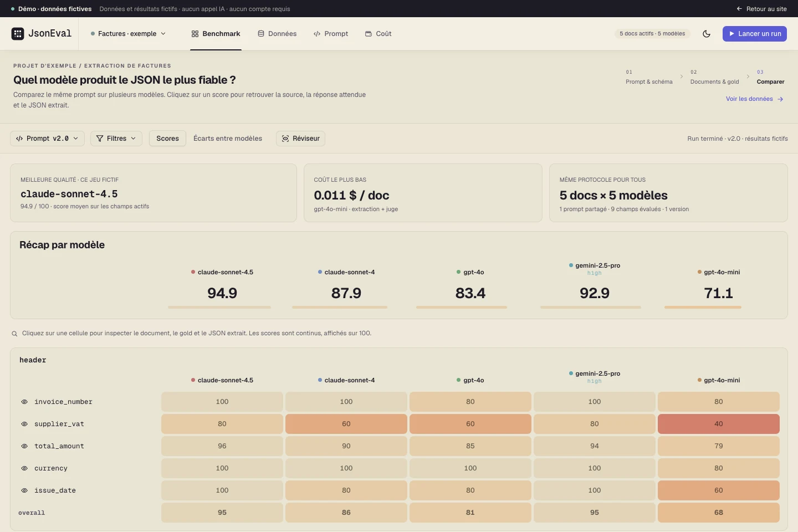
Task: Go to step 02 Documents & gold
Action: click(x=714, y=77)
